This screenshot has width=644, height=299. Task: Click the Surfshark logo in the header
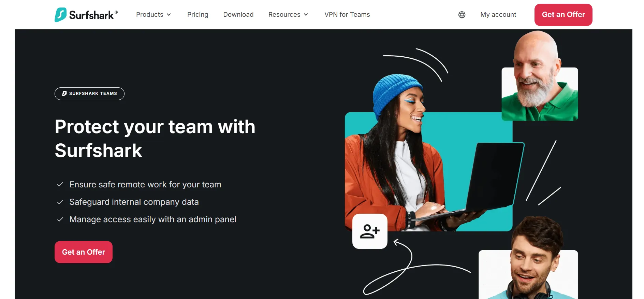[x=86, y=15]
